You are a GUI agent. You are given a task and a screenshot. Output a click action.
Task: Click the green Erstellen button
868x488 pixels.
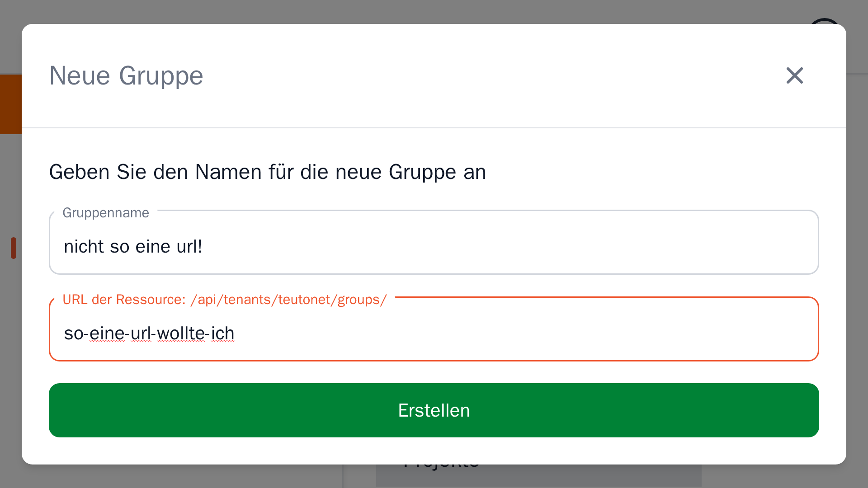coord(434,410)
